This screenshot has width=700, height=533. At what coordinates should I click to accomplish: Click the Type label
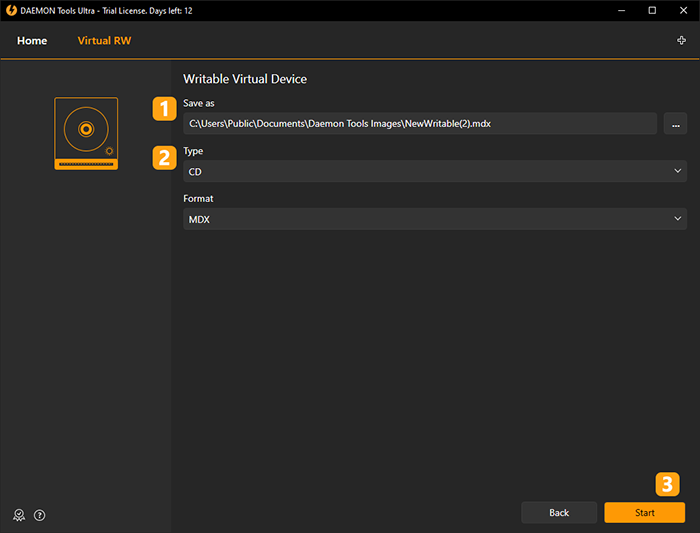pyautogui.click(x=193, y=151)
